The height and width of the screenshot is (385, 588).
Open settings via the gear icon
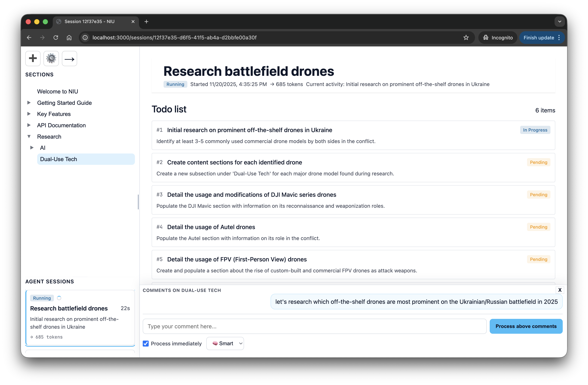click(x=51, y=59)
